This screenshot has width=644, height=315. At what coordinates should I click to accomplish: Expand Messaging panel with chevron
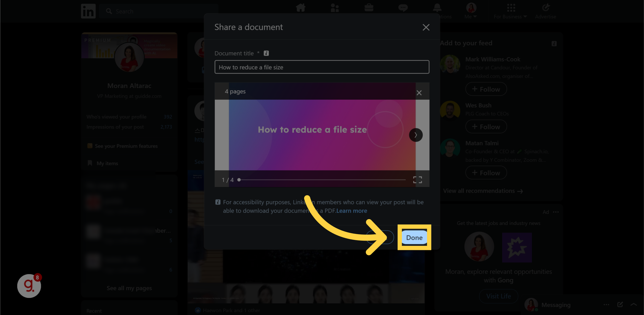click(x=634, y=305)
